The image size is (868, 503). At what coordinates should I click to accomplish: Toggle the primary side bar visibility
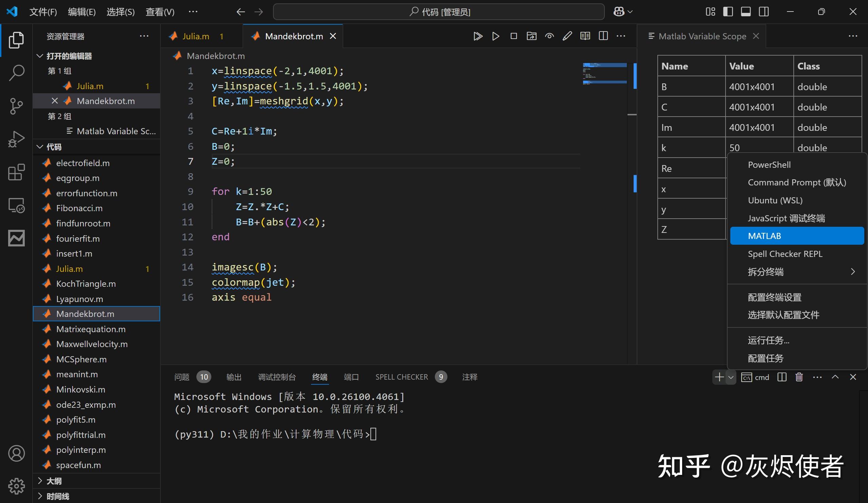[728, 12]
